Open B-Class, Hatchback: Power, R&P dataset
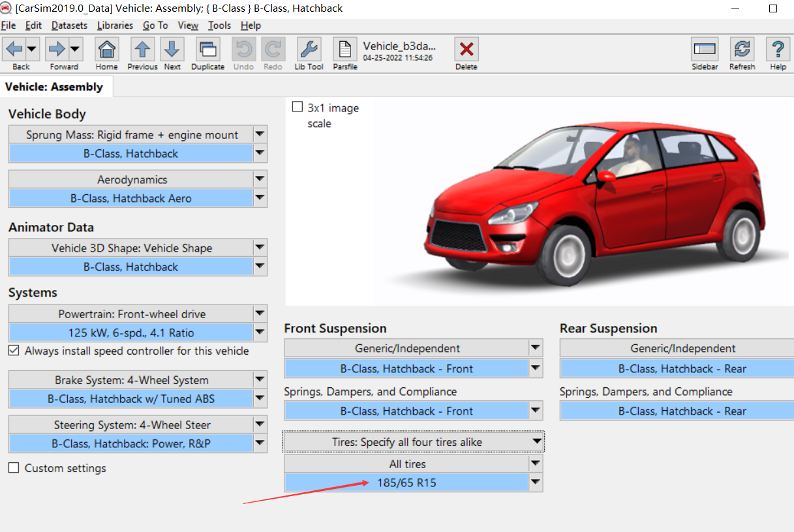794x532 pixels. click(131, 443)
